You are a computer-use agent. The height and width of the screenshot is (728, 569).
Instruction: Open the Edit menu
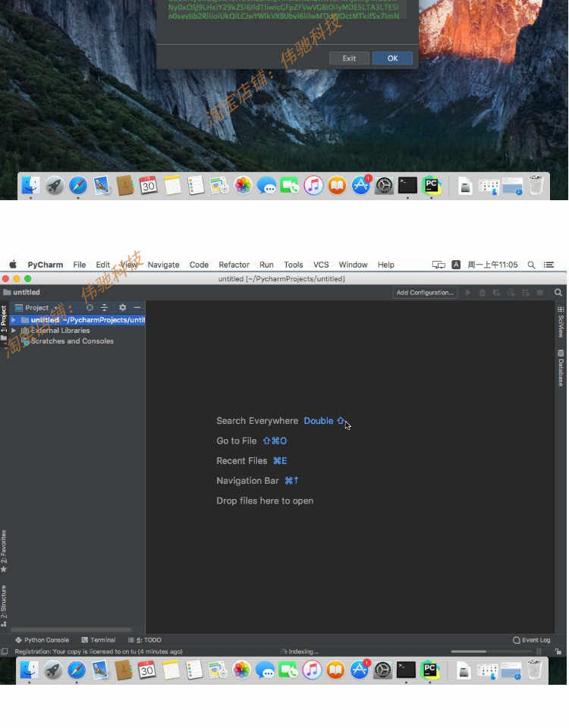point(102,265)
